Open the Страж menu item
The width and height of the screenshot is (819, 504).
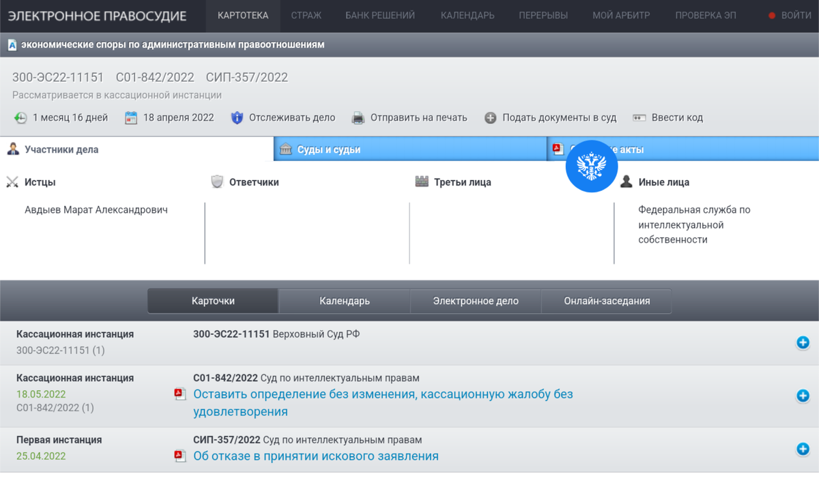(306, 16)
